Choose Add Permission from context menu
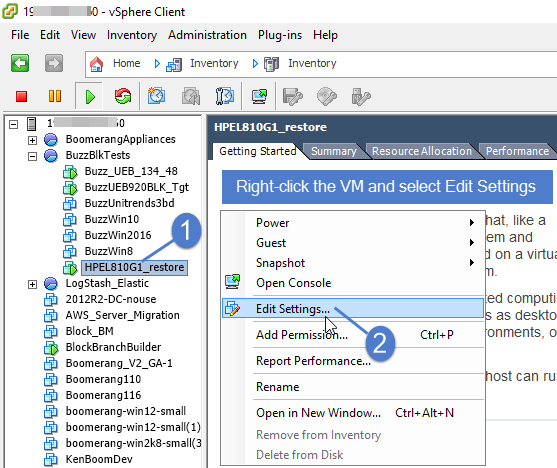 (353, 334)
